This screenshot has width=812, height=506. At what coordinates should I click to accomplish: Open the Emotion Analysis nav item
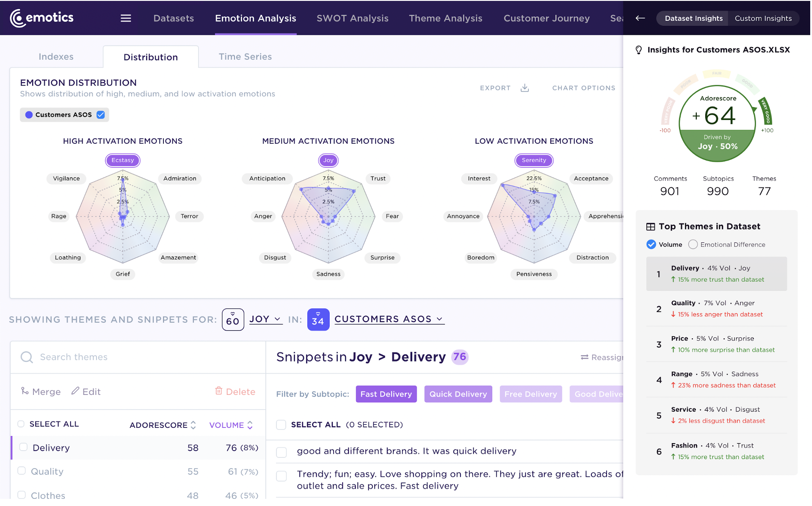coord(255,18)
